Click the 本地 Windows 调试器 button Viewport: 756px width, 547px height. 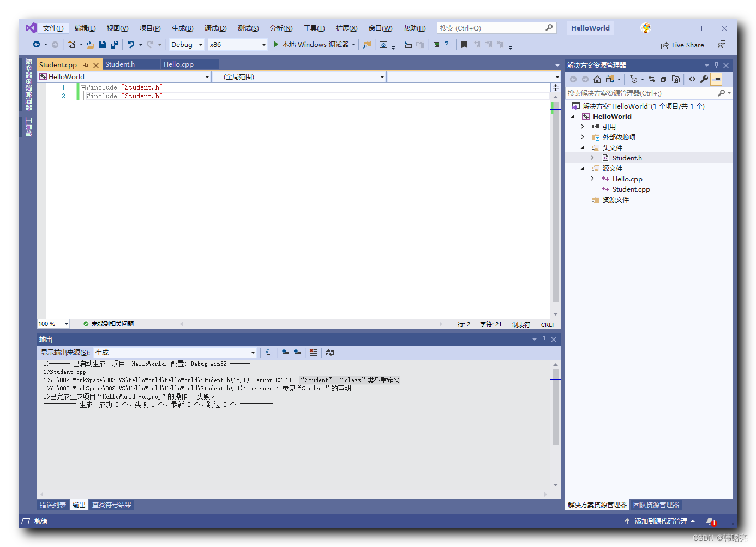[x=315, y=45]
